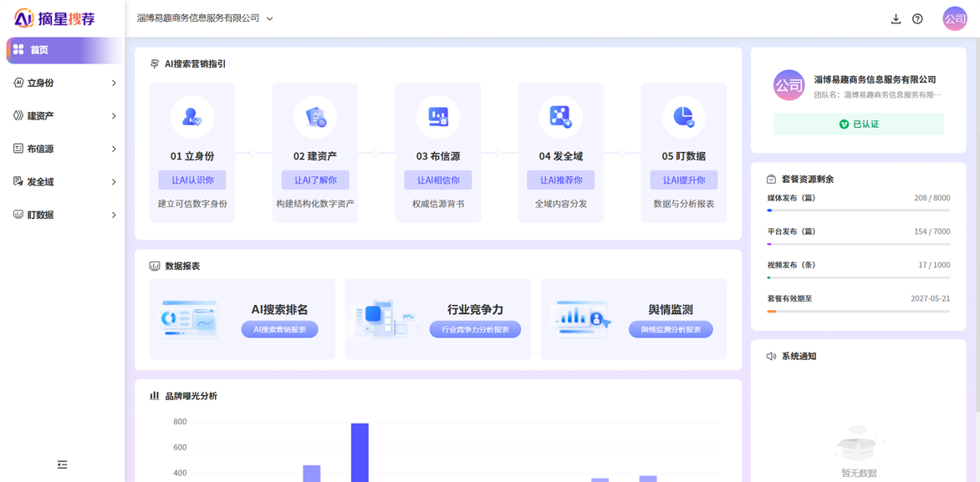Expand the 建资产 sidebar chevron

(x=114, y=115)
